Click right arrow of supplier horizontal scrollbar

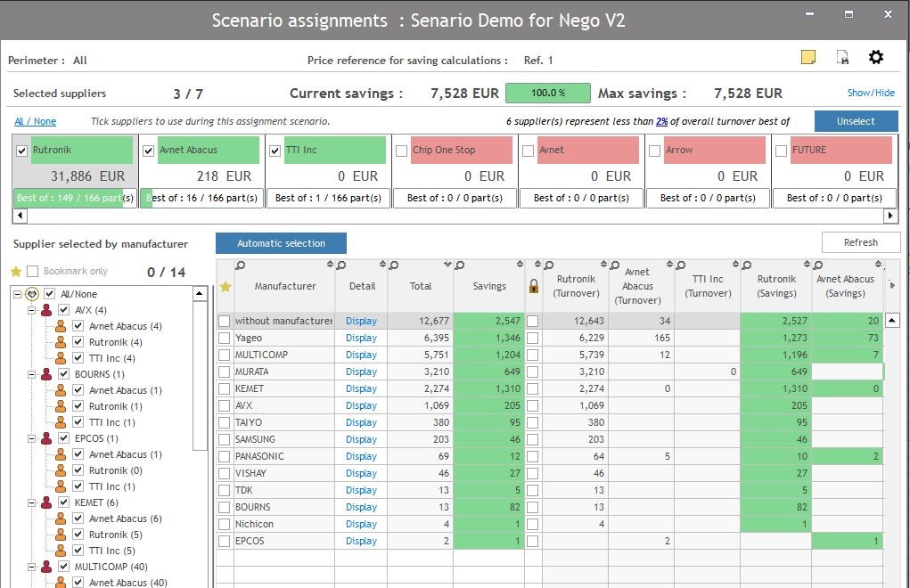[890, 216]
